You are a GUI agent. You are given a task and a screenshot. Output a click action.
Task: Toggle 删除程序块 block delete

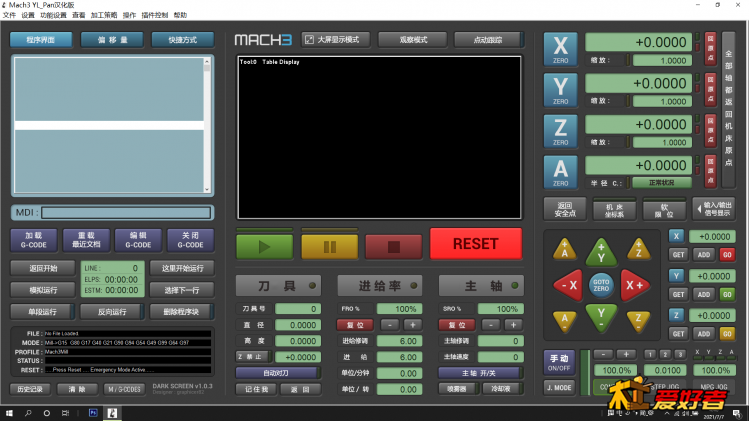click(182, 312)
